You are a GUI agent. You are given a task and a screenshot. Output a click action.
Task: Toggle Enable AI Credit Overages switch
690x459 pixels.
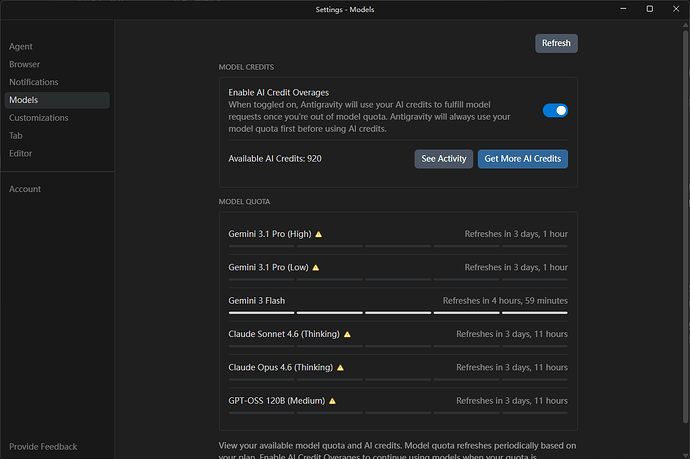pyautogui.click(x=555, y=110)
